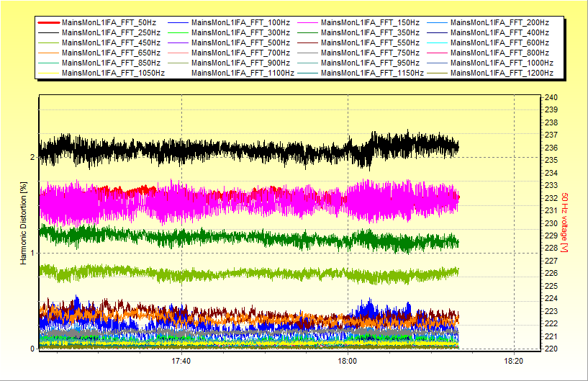Screen dimensions: 588x381
Task: Click the MainsMonL1IFA_FFT_50Hz legend entry
Action: 103,23
